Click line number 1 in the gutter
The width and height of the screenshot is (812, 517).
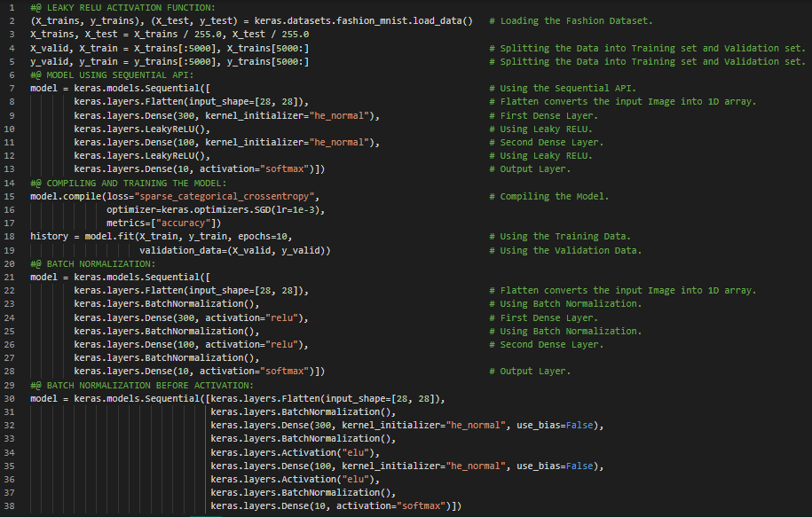click(x=12, y=6)
